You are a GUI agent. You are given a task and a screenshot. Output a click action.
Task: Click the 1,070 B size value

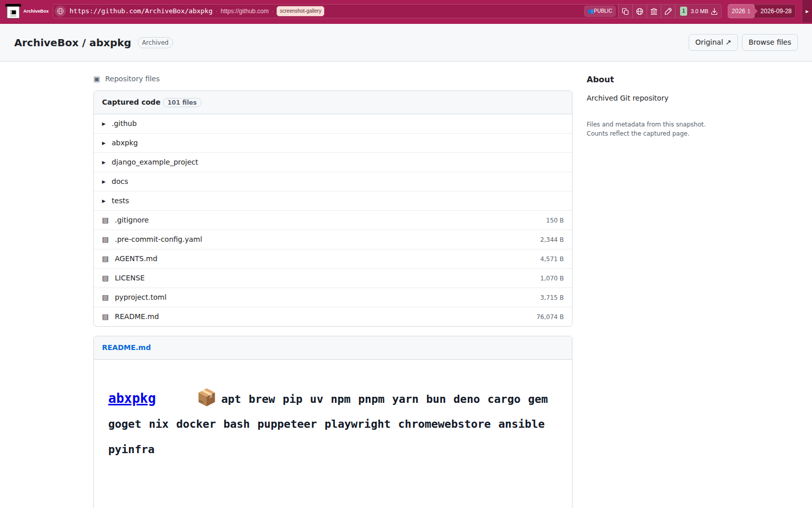(552, 278)
